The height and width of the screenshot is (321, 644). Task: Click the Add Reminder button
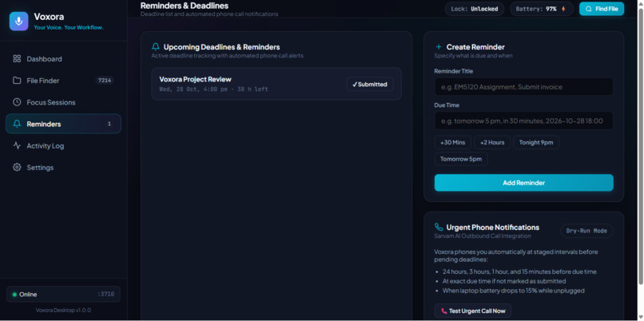[523, 183]
